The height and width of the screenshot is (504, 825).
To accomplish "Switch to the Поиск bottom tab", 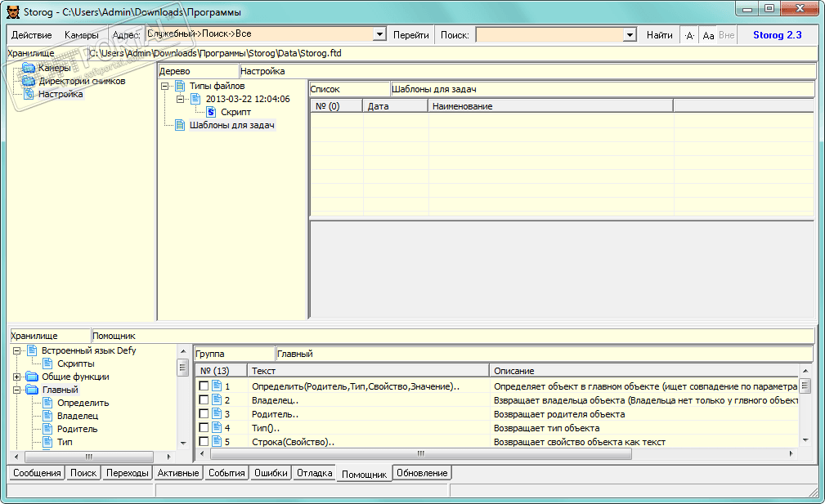I will pos(83,473).
